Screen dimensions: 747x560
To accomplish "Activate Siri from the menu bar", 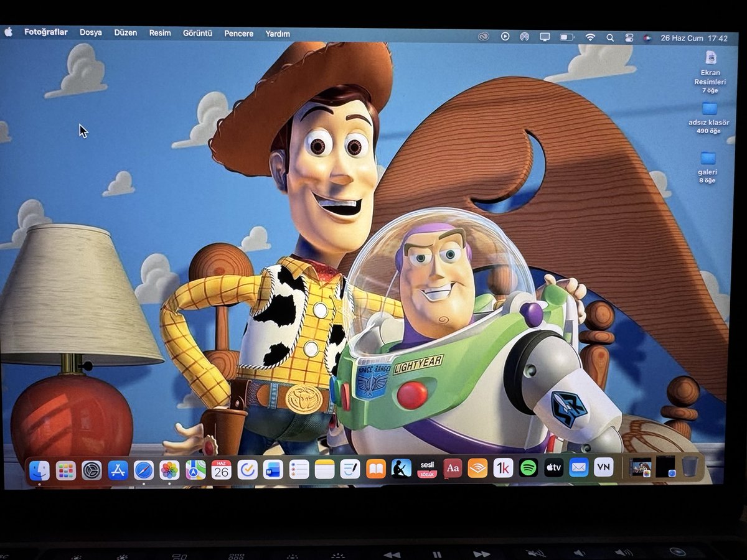I will (x=647, y=38).
